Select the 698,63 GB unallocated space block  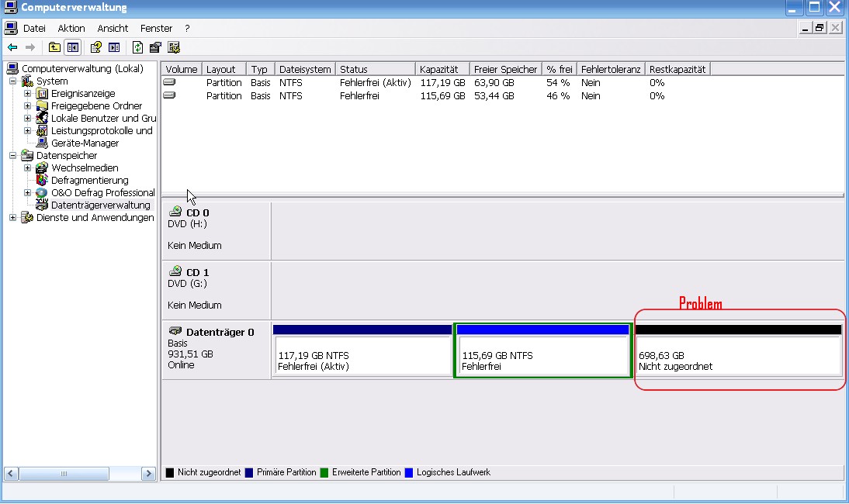738,351
